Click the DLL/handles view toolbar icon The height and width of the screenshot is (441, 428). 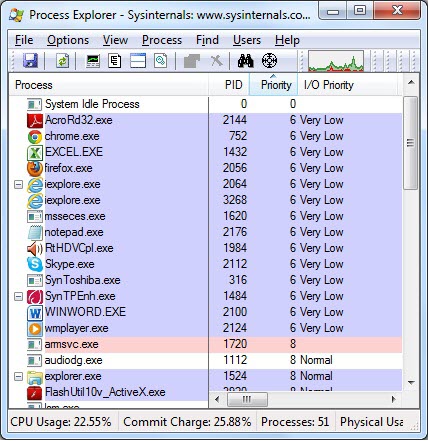161,61
